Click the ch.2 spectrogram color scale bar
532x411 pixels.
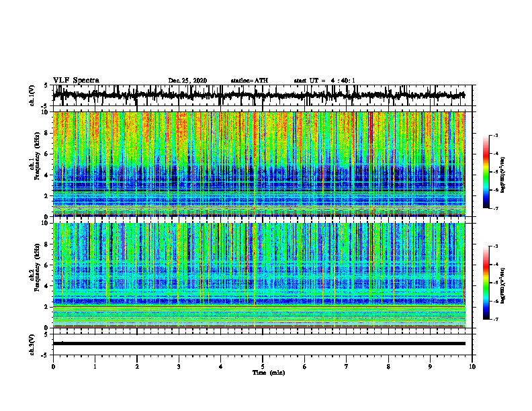pyautogui.click(x=486, y=283)
